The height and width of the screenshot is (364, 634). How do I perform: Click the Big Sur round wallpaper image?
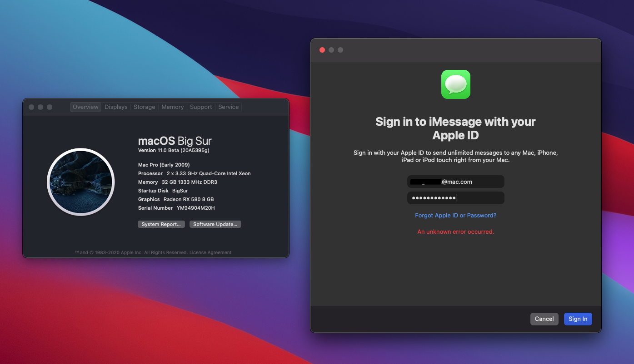coord(81,182)
